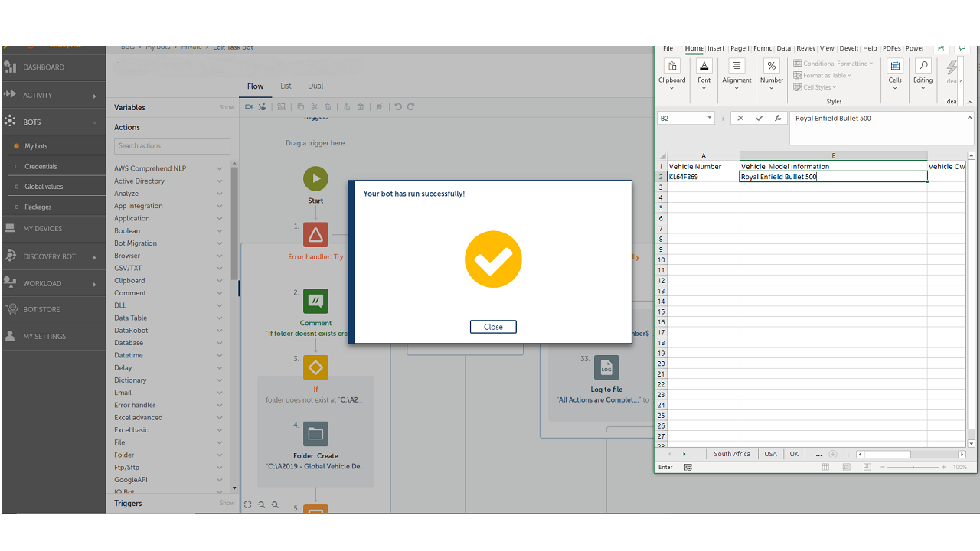Confirm the formula bar entry in Excel
The width and height of the screenshot is (980, 551).
pyautogui.click(x=759, y=118)
